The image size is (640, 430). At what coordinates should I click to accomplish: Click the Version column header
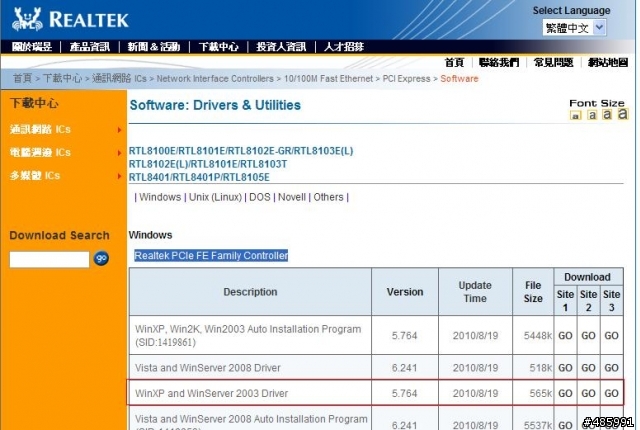[x=405, y=292]
